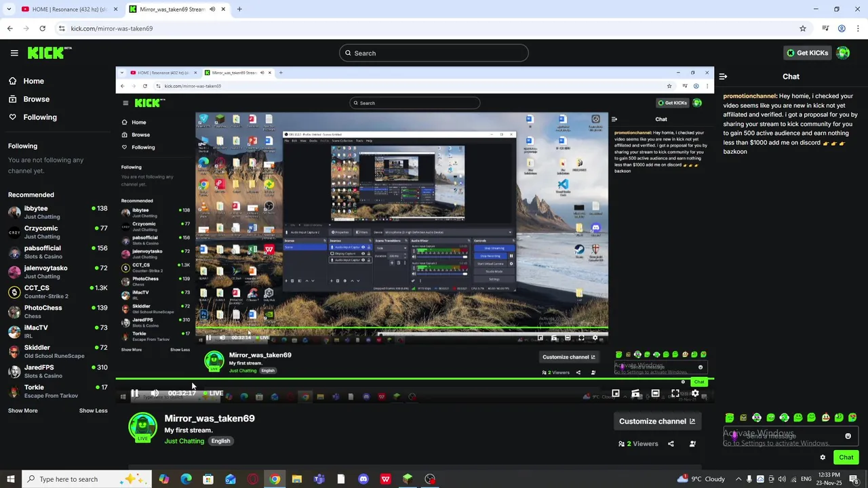Open player settings gear
This screenshot has width=868, height=488.
695,393
